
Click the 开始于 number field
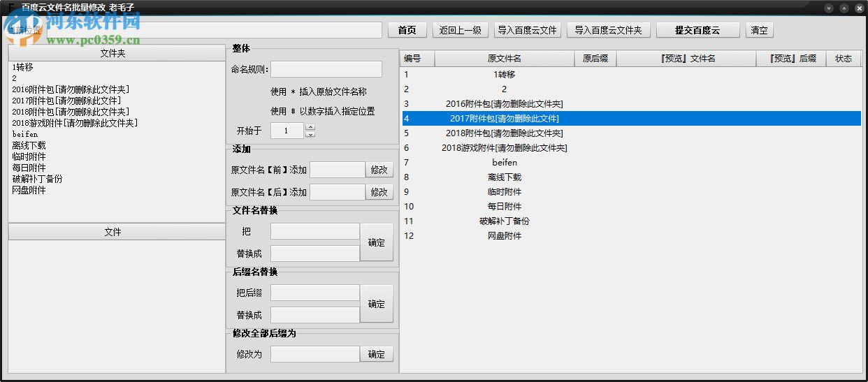pos(287,131)
